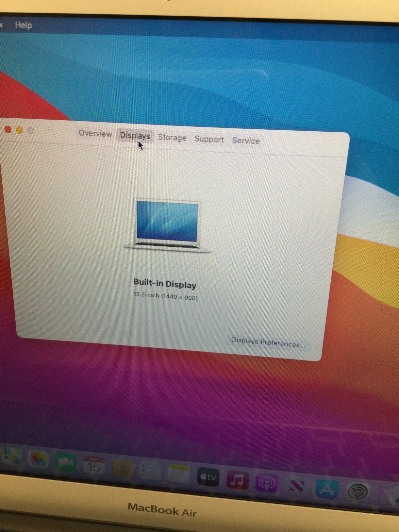Screen dimensions: 399x532
Task: Minimize window with the yellow button
Action: point(19,130)
